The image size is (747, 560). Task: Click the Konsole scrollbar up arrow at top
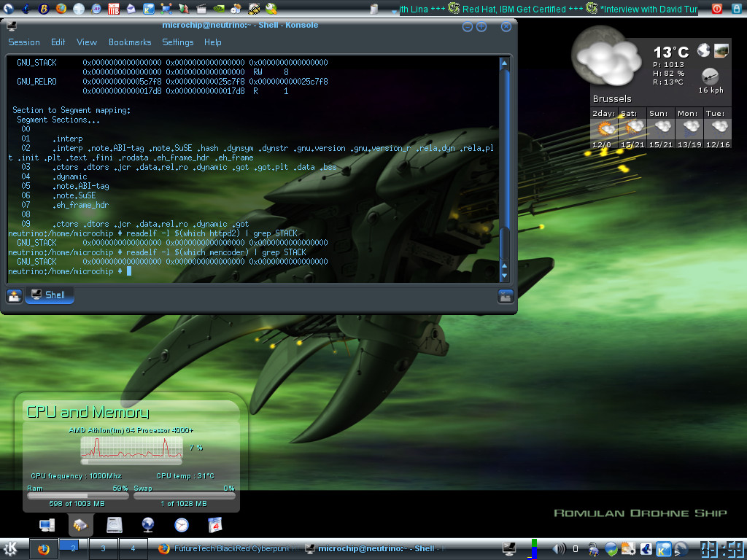[504, 63]
